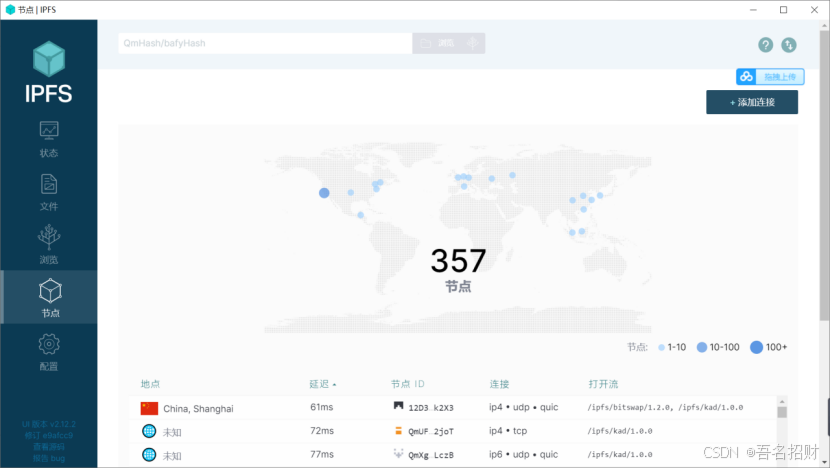Sort by the 节点 ID column header
Viewport: 831px width, 468px height.
(408, 384)
